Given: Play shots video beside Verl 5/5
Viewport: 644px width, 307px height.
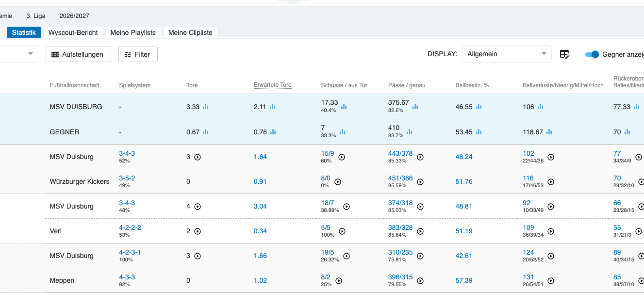Looking at the screenshot, I should (x=342, y=231).
